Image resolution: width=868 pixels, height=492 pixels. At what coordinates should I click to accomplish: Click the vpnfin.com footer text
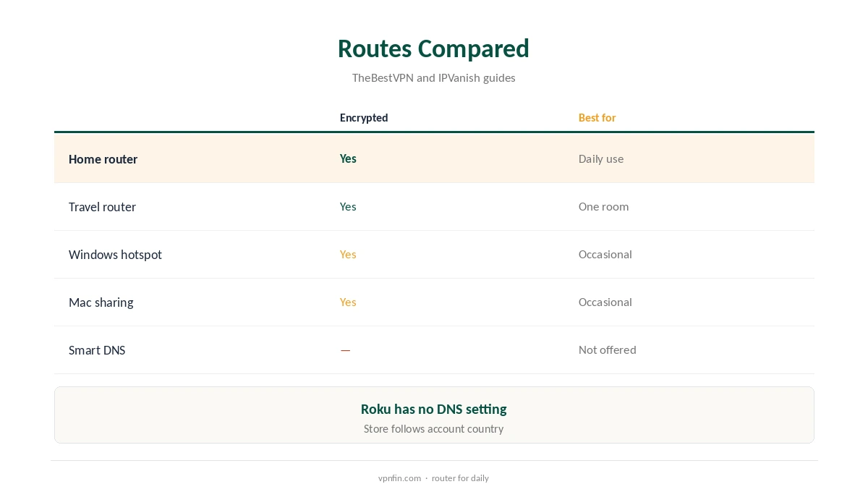click(399, 478)
